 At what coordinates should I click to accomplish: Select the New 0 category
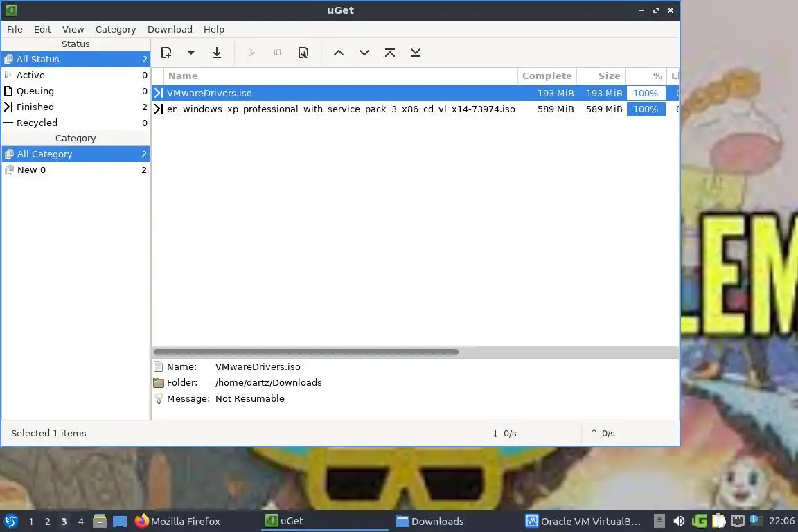click(76, 170)
